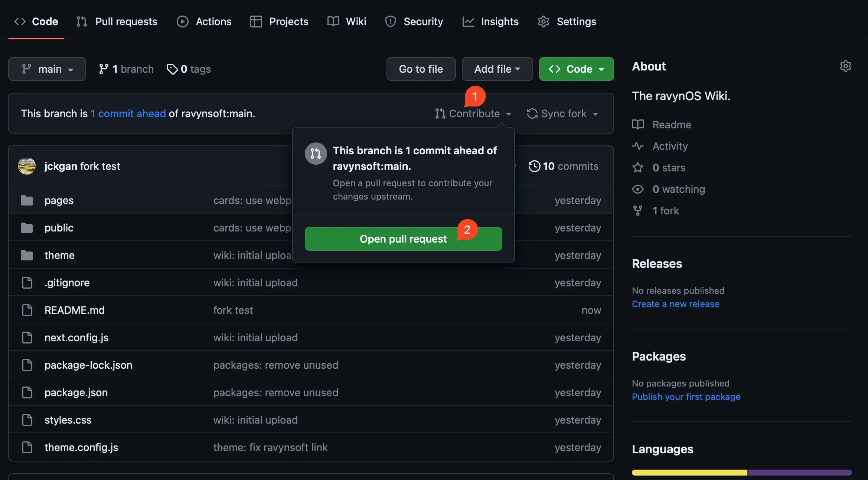Viewport: 868px width, 480px height.
Task: Click the stars icon in About
Action: [x=638, y=168]
